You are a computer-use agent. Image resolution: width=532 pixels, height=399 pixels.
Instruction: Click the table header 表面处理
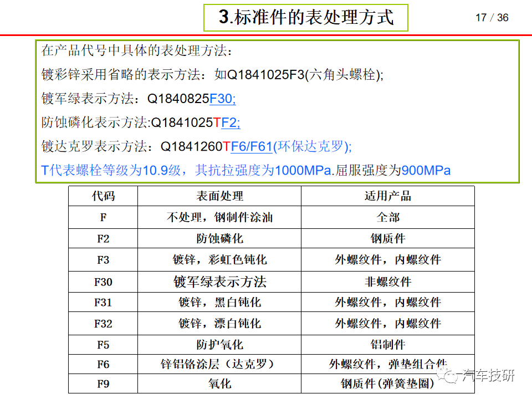(219, 196)
